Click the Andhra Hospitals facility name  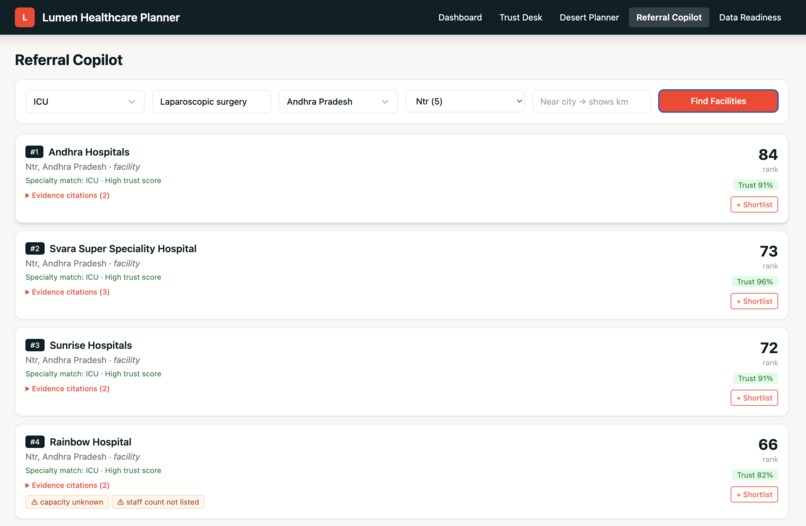click(89, 152)
